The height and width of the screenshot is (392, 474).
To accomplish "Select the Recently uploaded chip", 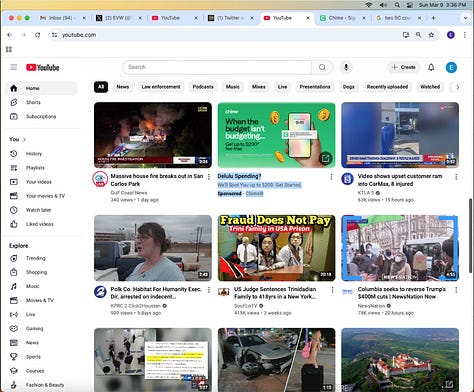I will point(387,87).
